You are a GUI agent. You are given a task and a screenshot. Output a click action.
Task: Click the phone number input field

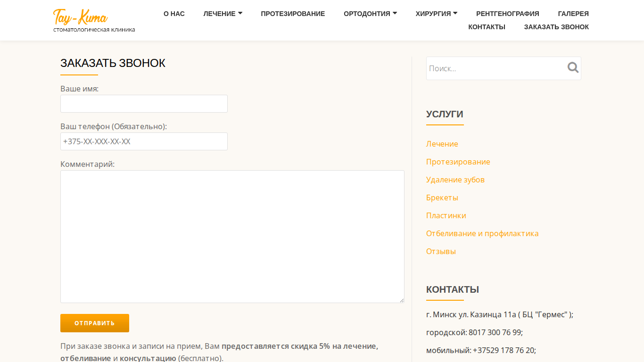click(144, 141)
